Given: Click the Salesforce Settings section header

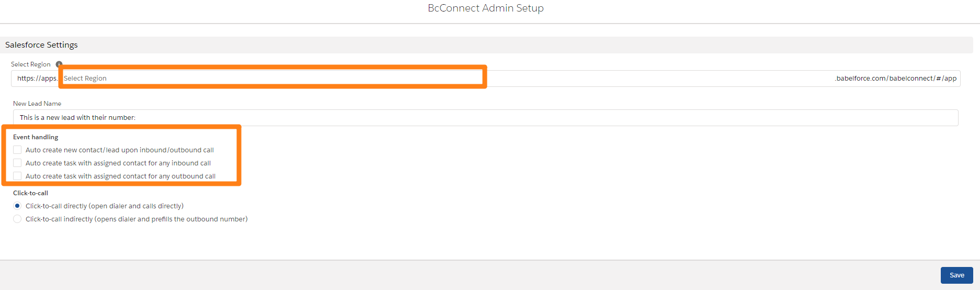Looking at the screenshot, I should pos(41,45).
